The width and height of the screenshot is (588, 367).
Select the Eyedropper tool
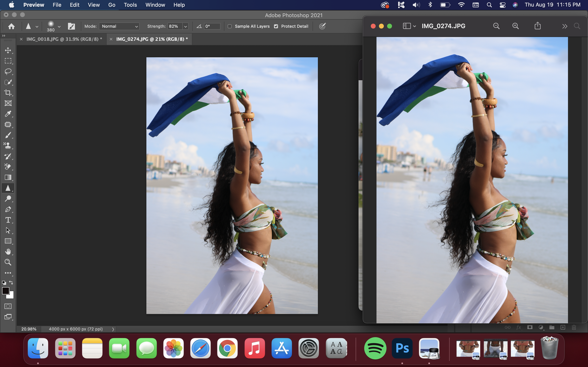click(x=8, y=114)
